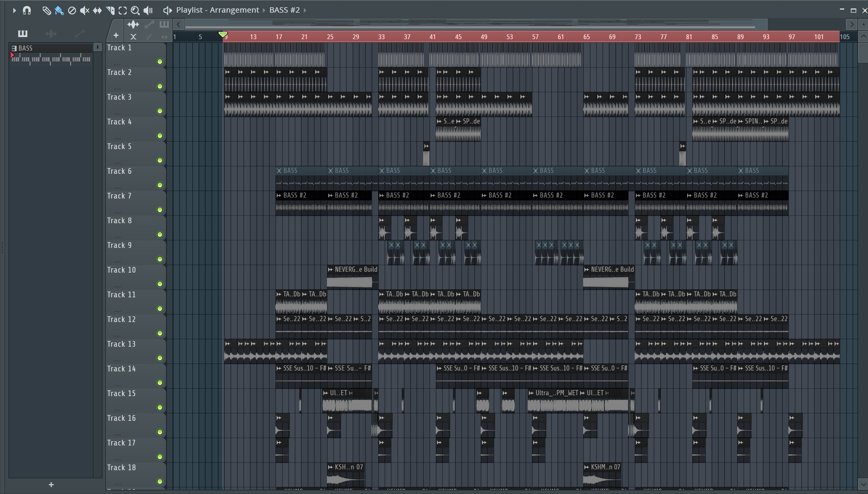Select the Track 7 header

(x=136, y=203)
